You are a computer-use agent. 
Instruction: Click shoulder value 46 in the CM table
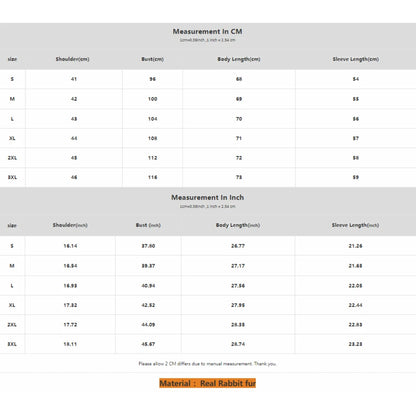74,177
